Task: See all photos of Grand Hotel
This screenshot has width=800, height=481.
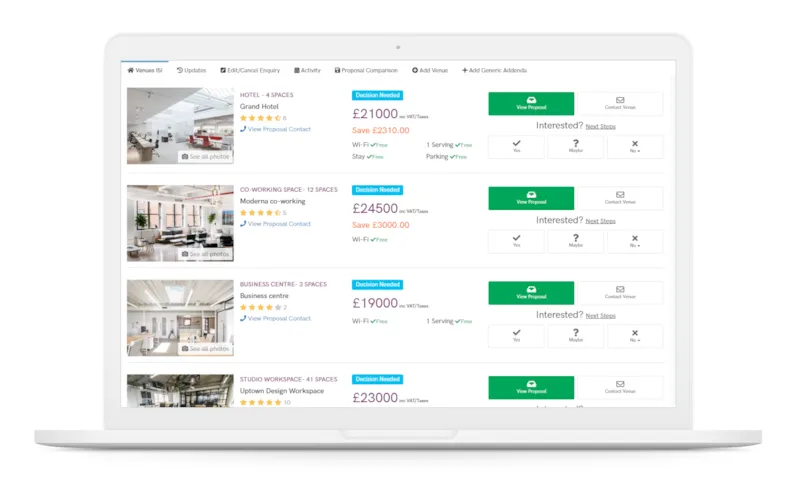Action: pyautogui.click(x=206, y=157)
